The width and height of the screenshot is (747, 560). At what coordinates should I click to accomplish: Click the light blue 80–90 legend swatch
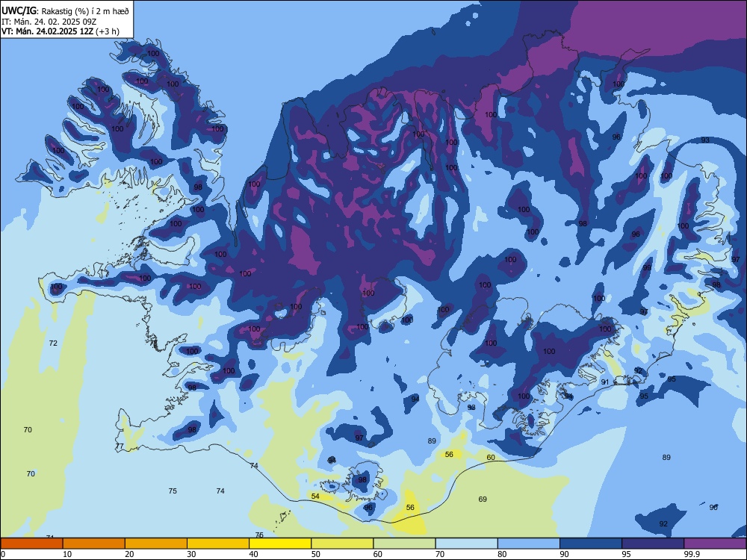tap(529, 544)
